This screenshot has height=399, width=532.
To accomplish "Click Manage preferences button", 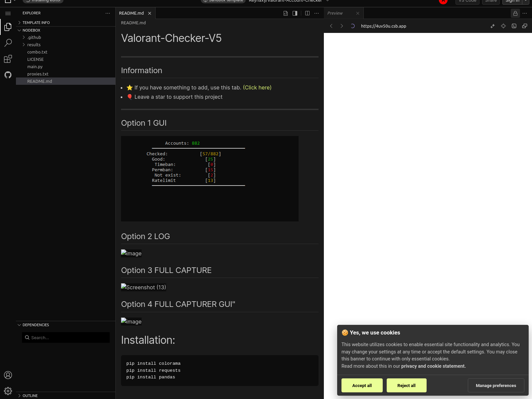I will (496, 385).
